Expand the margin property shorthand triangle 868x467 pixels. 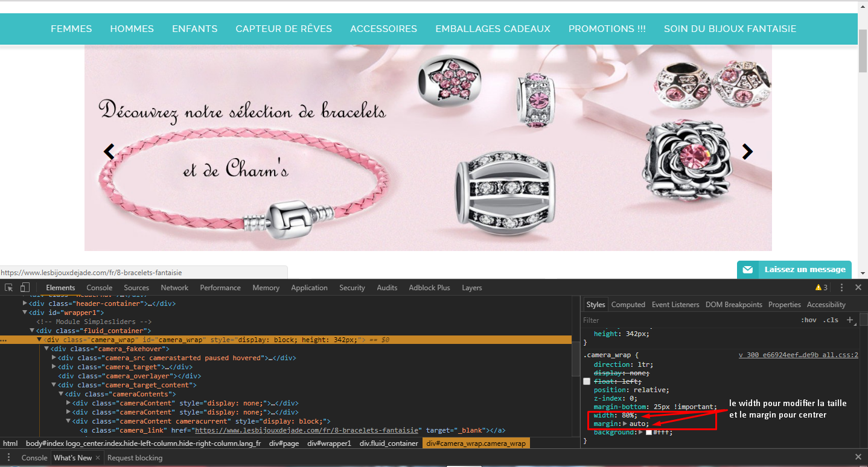[x=624, y=424]
